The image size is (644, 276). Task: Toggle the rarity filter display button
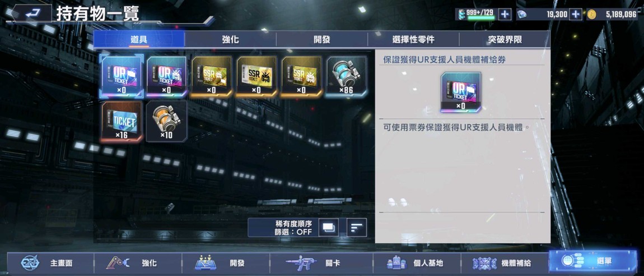pos(329,227)
